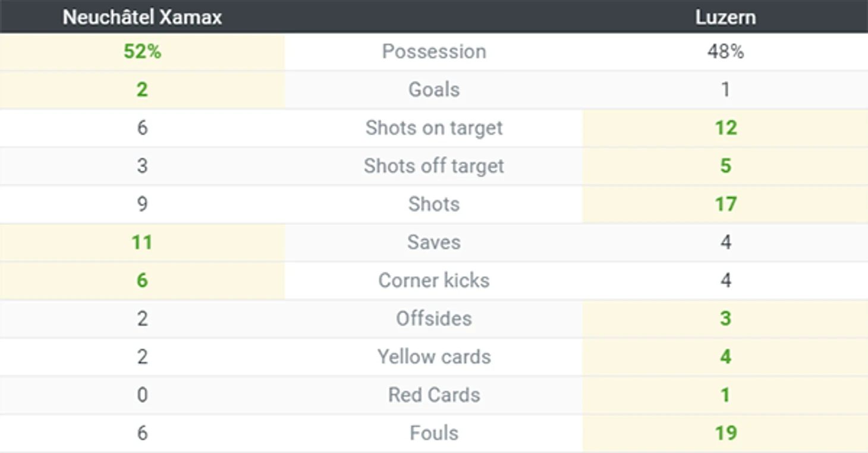
Task: Click Luzern's 1 red card value
Action: (x=725, y=395)
